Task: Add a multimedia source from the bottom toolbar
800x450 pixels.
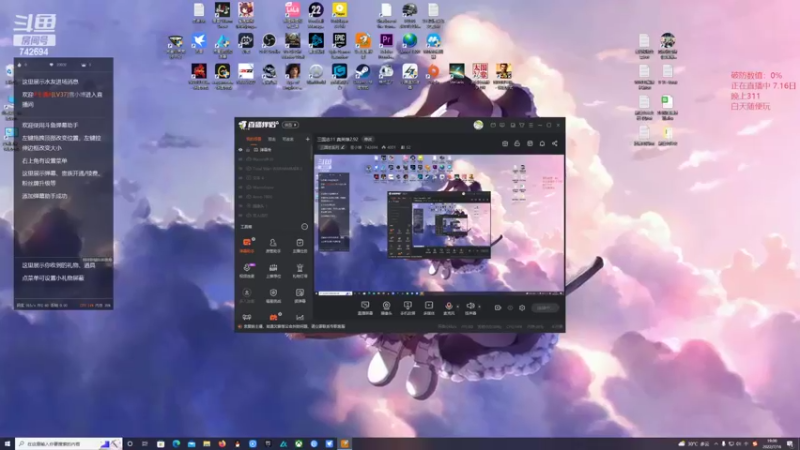Action: 429,308
